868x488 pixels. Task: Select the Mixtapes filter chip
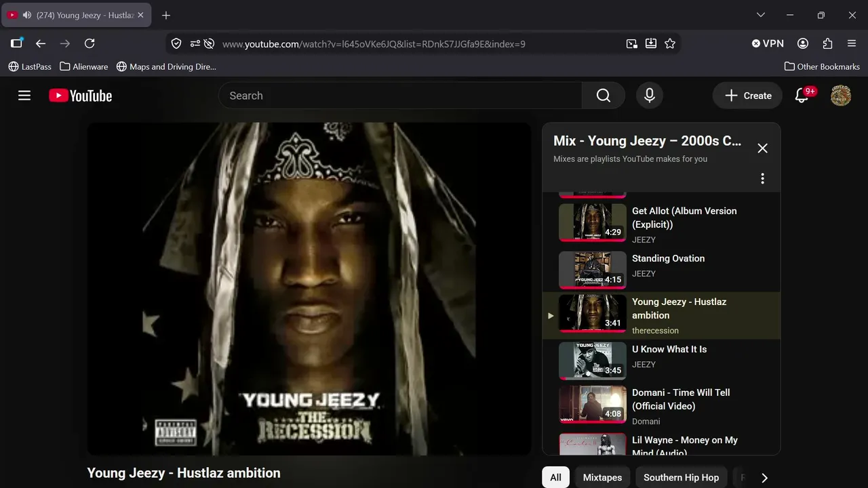(x=602, y=477)
